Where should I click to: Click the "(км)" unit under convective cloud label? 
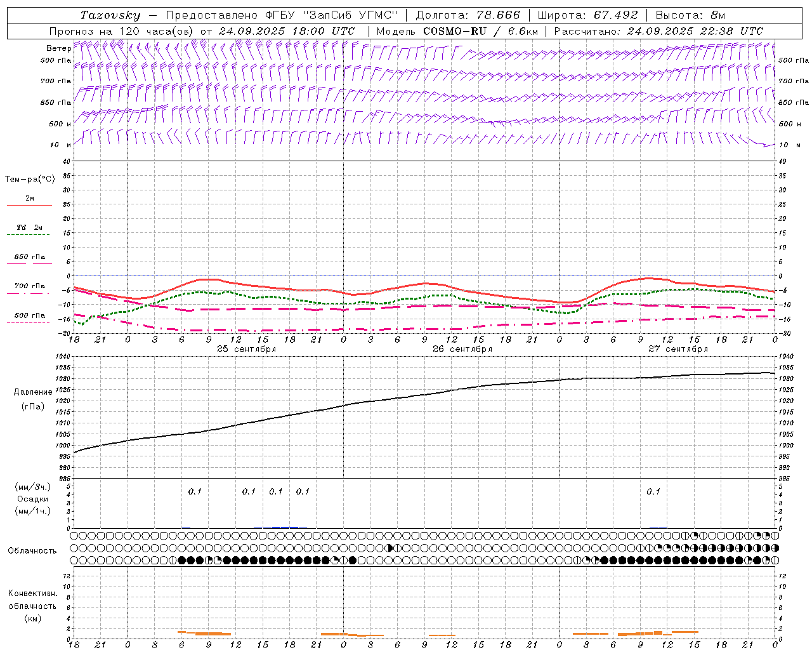point(32,618)
